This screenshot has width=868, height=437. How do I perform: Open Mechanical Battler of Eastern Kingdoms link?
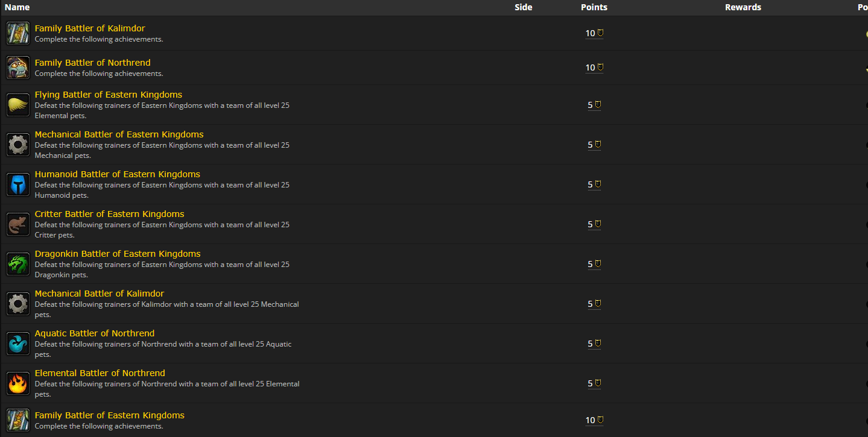[119, 134]
